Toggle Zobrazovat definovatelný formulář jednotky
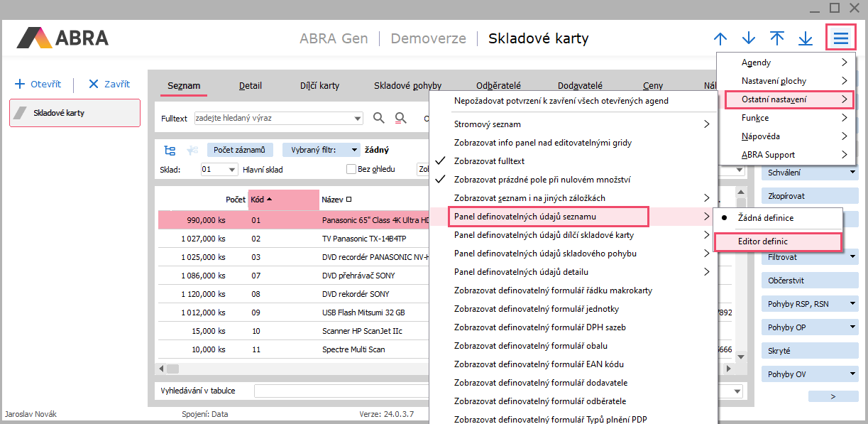This screenshot has height=424, width=868. coord(573,309)
